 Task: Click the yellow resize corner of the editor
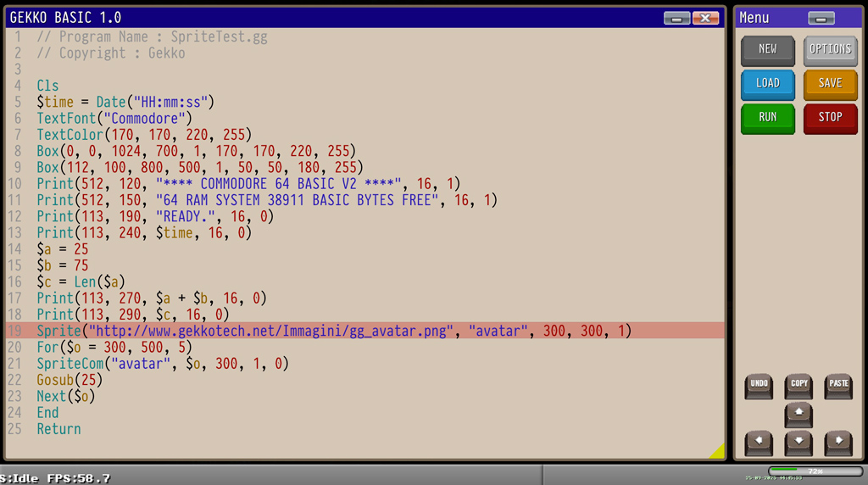pos(716,451)
